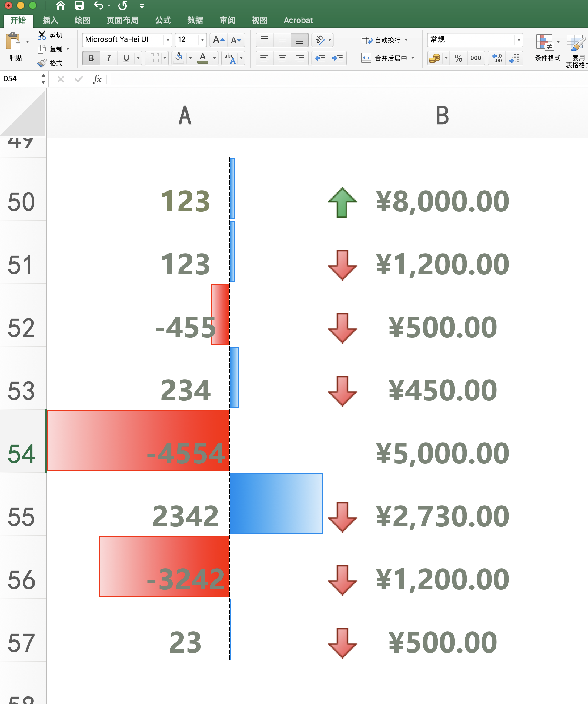Viewport: 588px width, 704px height.
Task: Increase decimal places
Action: click(496, 58)
